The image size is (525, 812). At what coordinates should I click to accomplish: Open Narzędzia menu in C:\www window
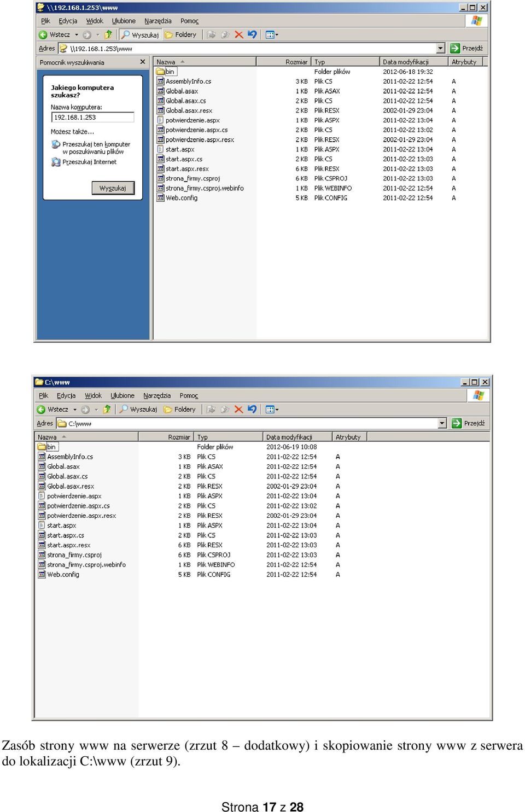click(x=157, y=395)
